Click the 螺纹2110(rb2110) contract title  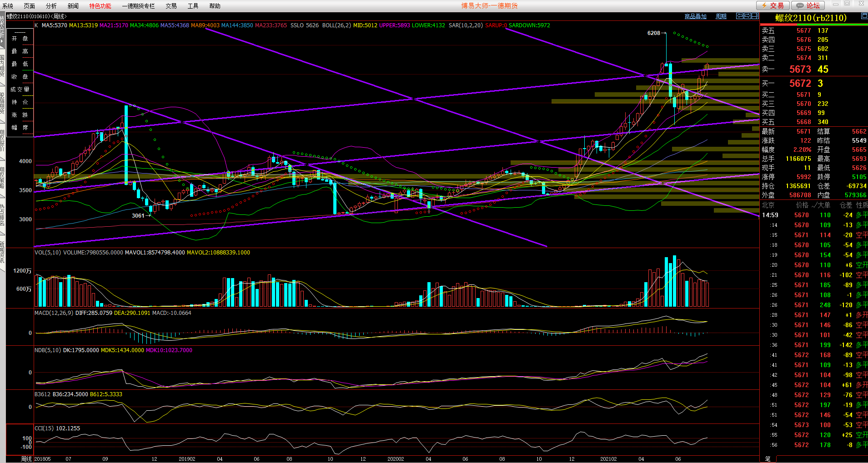[811, 18]
